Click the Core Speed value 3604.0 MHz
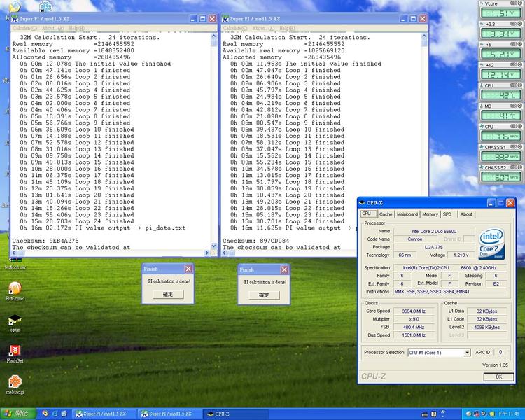 pyautogui.click(x=414, y=311)
